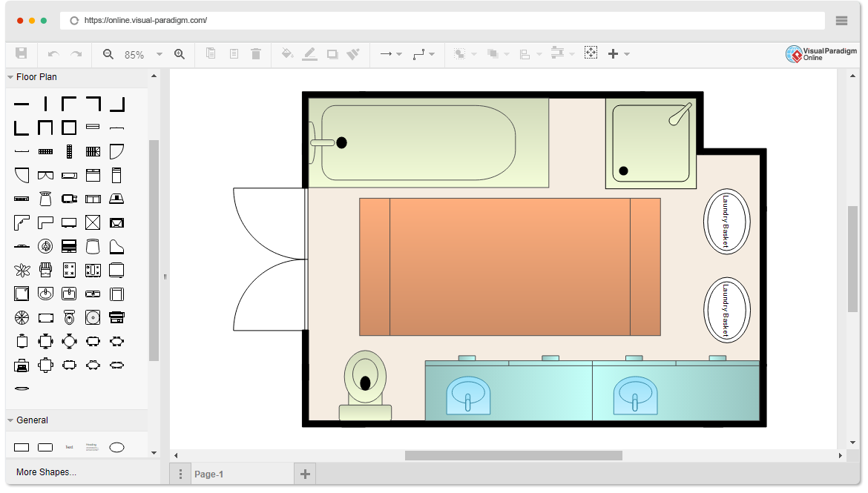Select the Fill color paint bucket
Viewport: 868px width, 493px height.
tap(287, 53)
